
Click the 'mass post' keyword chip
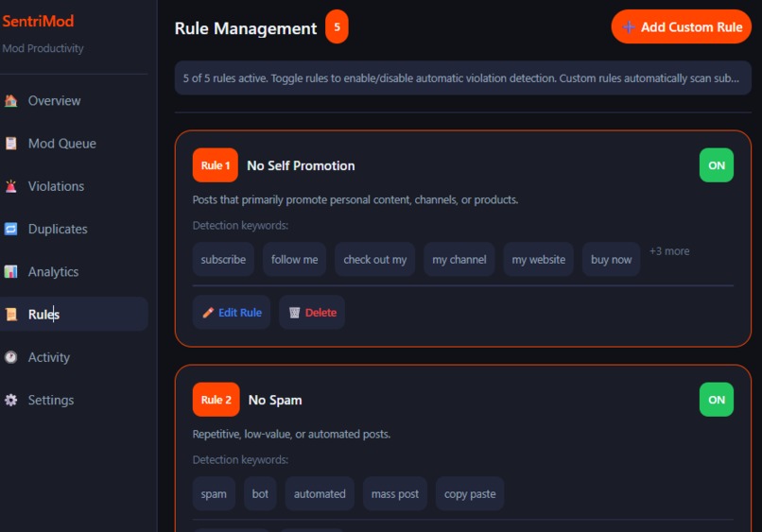395,493
